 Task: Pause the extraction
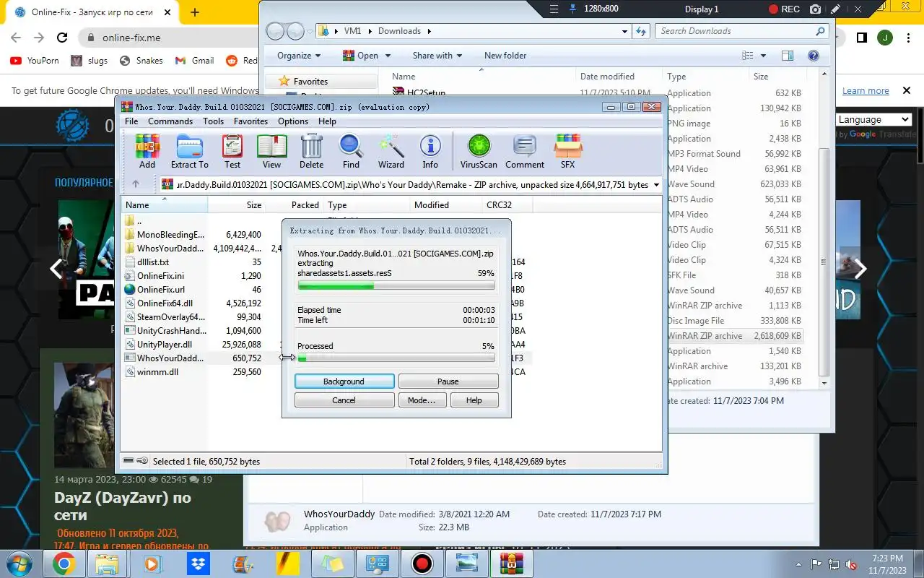click(448, 381)
